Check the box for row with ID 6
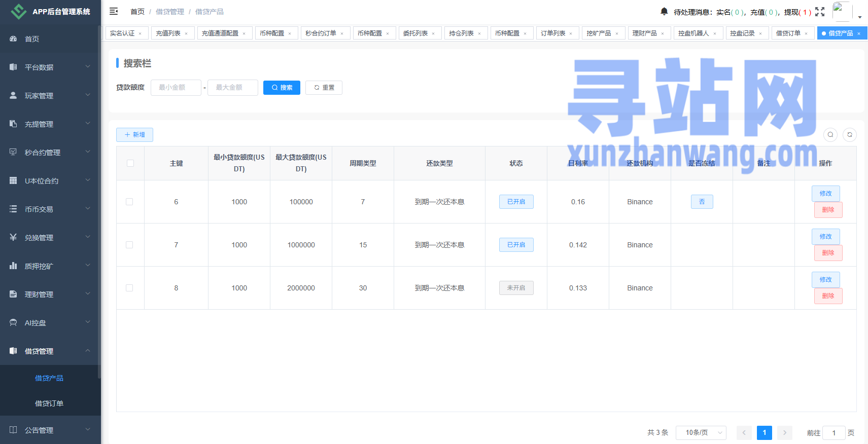The width and height of the screenshot is (868, 444). pos(130,202)
